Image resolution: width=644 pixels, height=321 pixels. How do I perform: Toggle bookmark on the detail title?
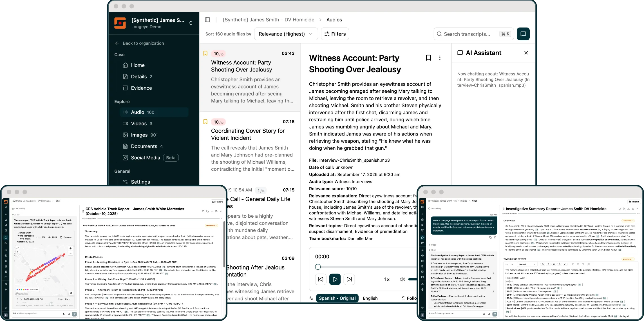(x=428, y=58)
